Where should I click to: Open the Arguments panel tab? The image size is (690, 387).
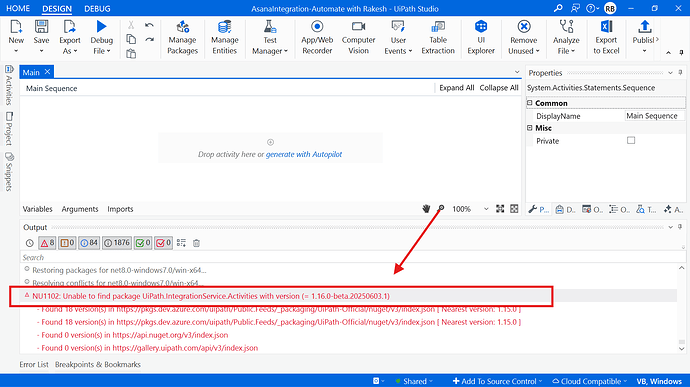pyautogui.click(x=80, y=209)
